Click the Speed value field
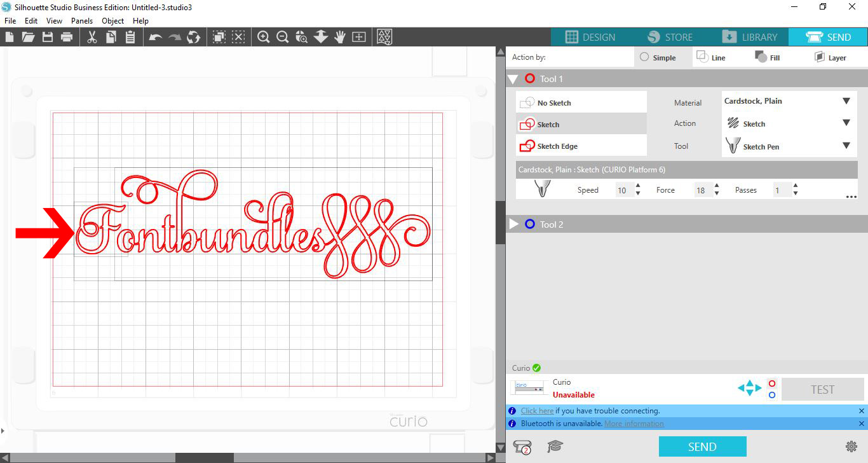Image resolution: width=868 pixels, height=463 pixels. point(624,190)
